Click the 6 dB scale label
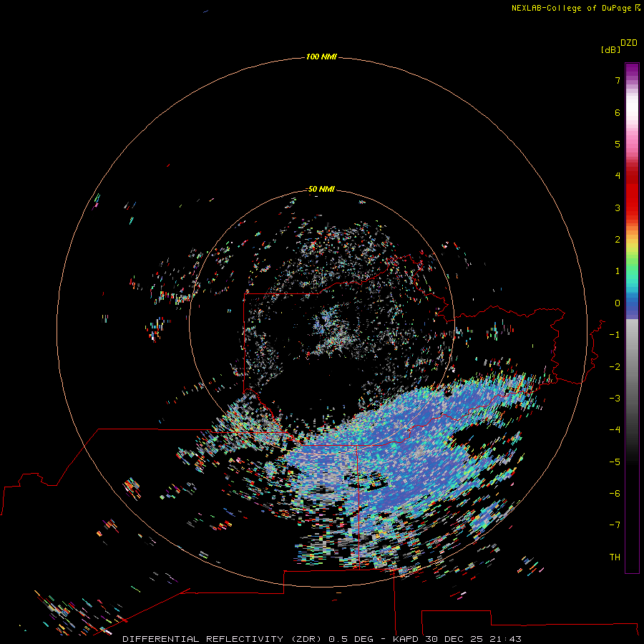The height and width of the screenshot is (644, 644). tap(618, 112)
